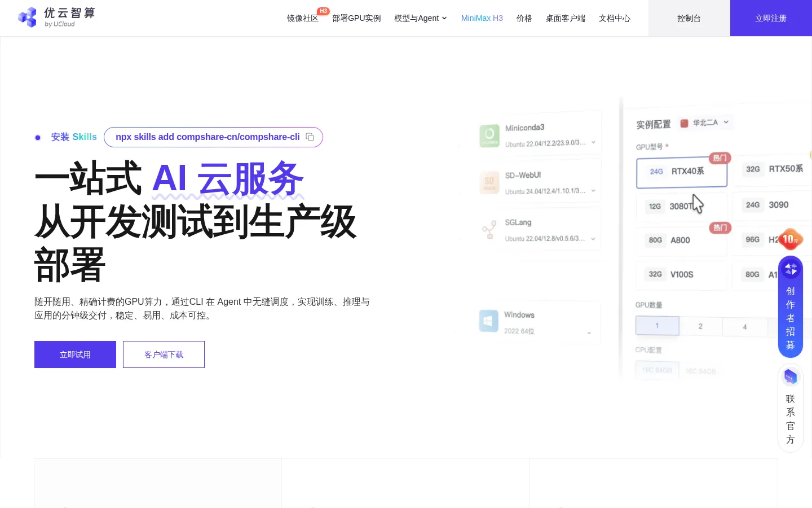Screen dimensions: 812x508
Task: Select the 24G RTX40系 GPU option
Action: (x=682, y=172)
